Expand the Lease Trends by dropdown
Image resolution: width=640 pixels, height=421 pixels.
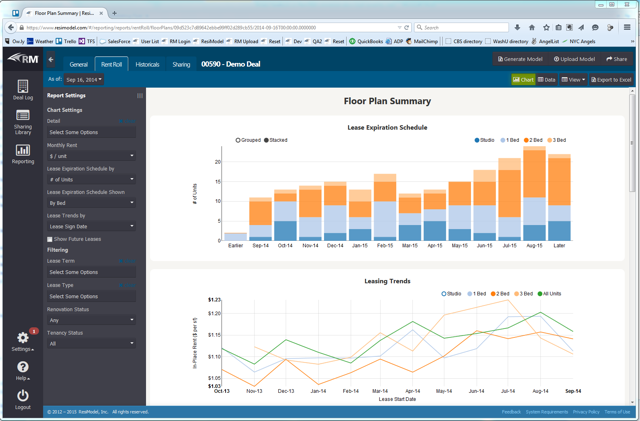(x=91, y=226)
